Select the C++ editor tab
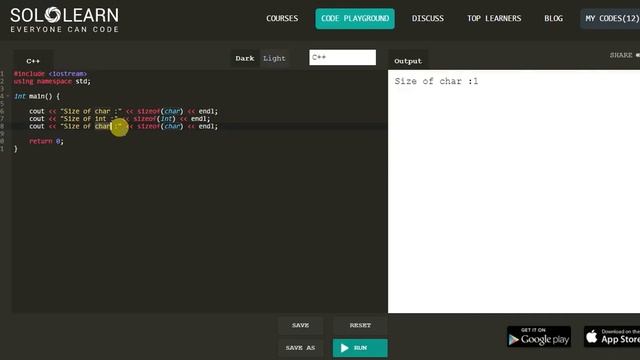 point(33,61)
